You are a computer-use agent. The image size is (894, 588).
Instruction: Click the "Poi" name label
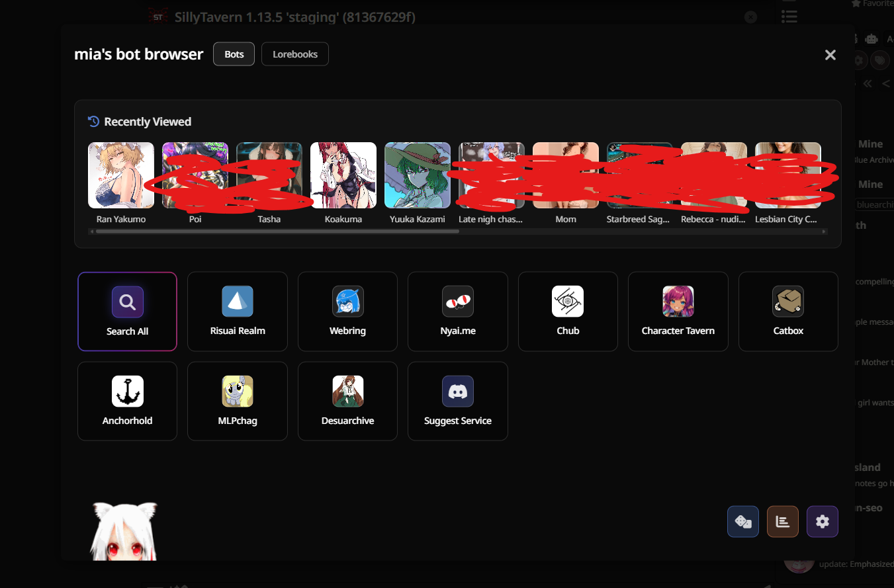point(195,219)
